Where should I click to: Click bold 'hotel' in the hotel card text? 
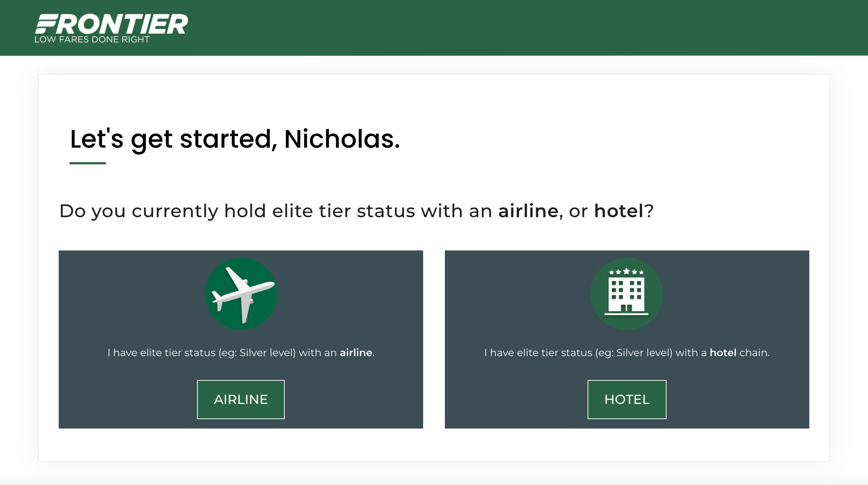[x=723, y=353]
